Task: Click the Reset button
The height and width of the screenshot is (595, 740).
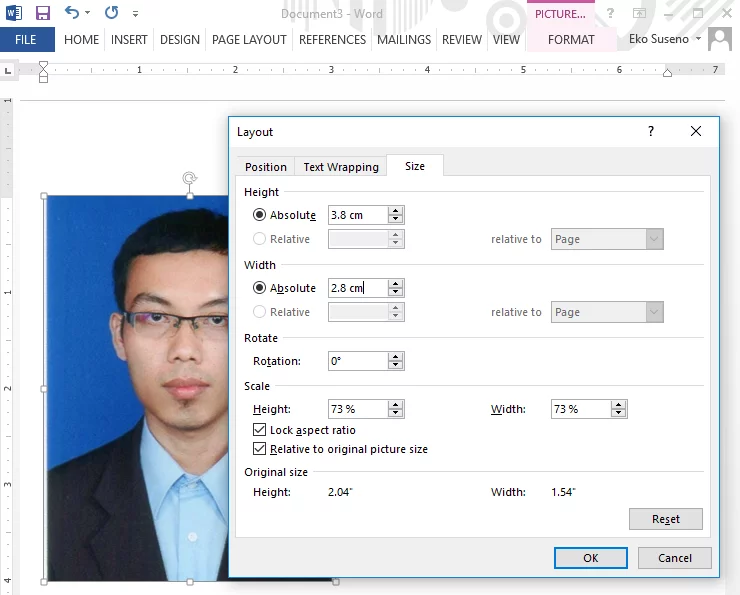Action: point(665,519)
